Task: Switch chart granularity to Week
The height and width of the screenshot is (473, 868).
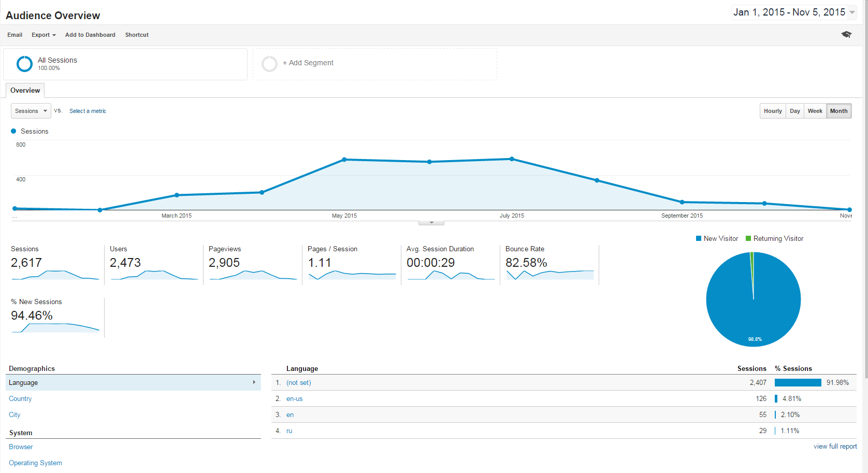Action: pos(815,111)
